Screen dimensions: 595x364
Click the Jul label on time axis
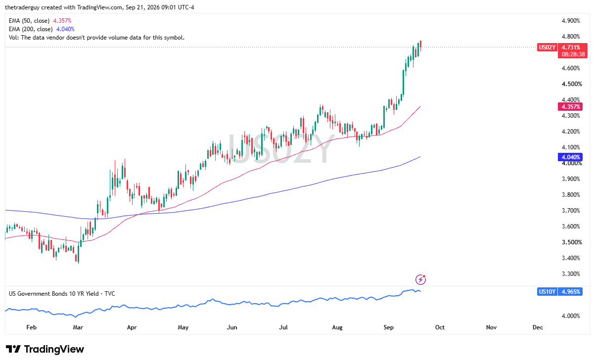coord(283,327)
